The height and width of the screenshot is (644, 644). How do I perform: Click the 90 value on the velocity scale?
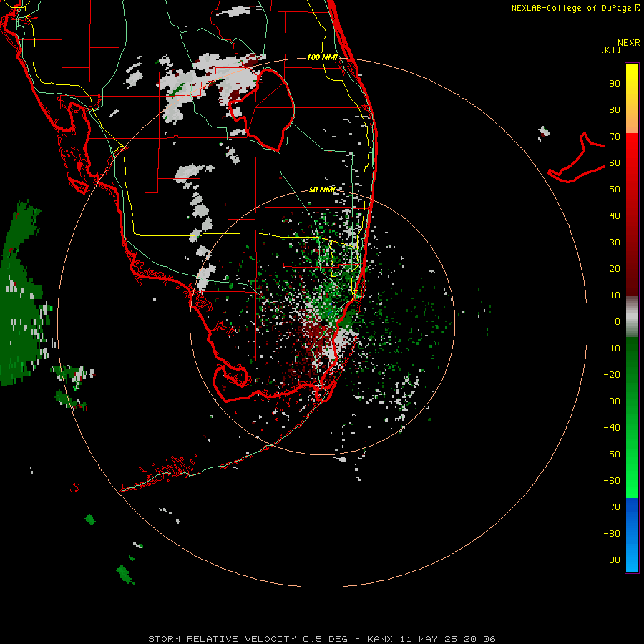pyautogui.click(x=615, y=84)
